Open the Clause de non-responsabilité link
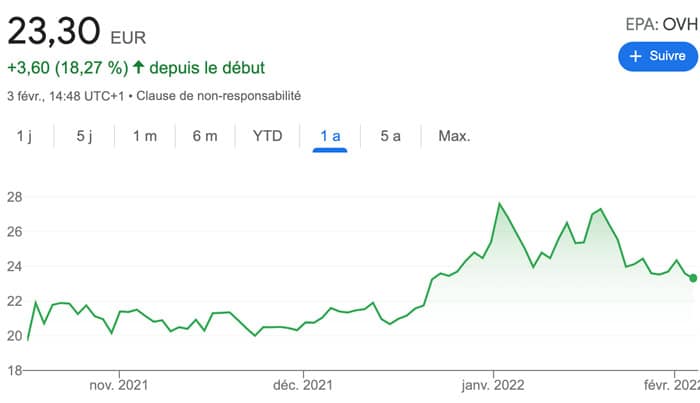 tap(218, 96)
